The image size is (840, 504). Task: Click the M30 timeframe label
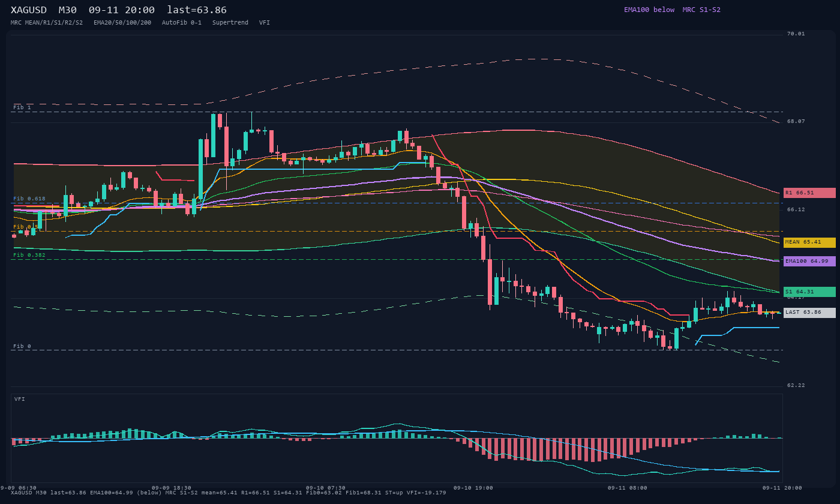[68, 10]
